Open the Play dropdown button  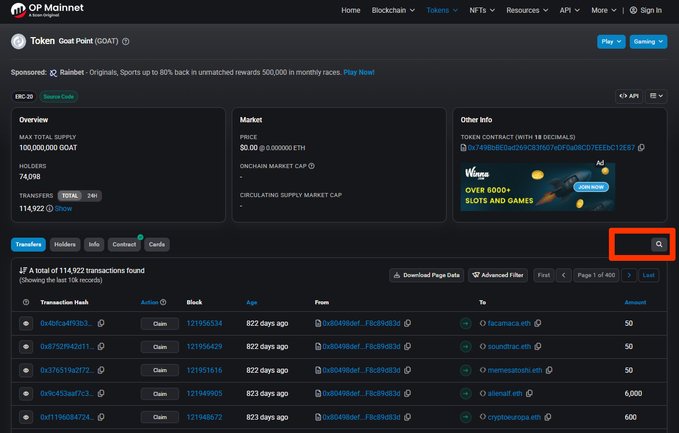(611, 42)
